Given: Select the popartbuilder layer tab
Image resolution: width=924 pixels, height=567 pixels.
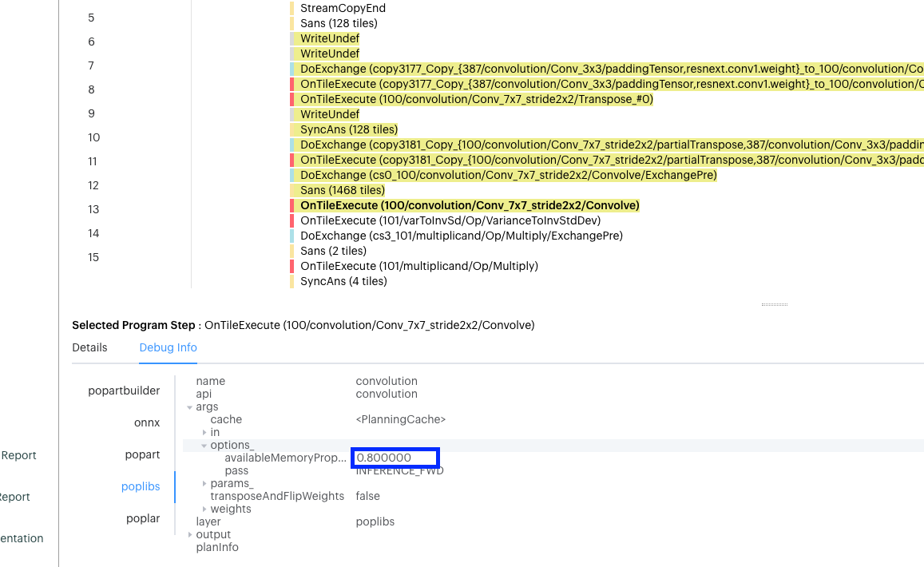Looking at the screenshot, I should coord(124,391).
